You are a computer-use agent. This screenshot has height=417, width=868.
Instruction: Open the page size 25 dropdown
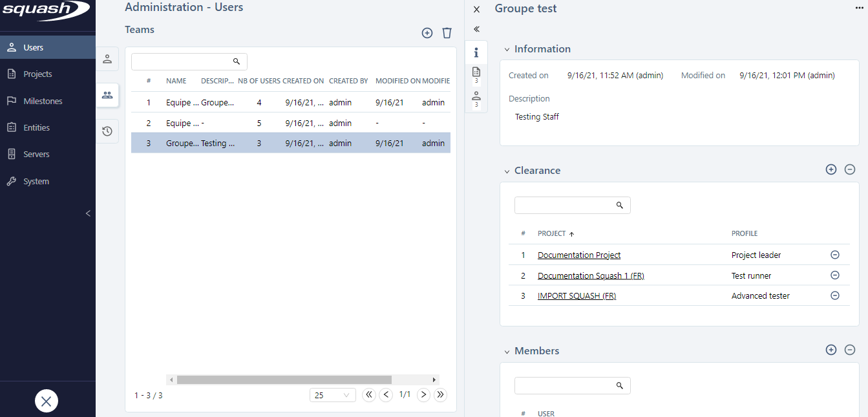click(332, 395)
